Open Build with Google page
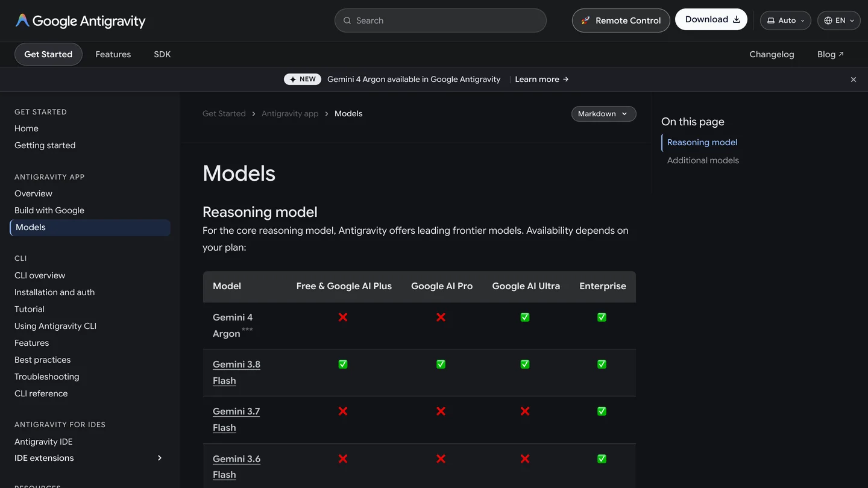This screenshot has height=488, width=868. pyautogui.click(x=49, y=210)
